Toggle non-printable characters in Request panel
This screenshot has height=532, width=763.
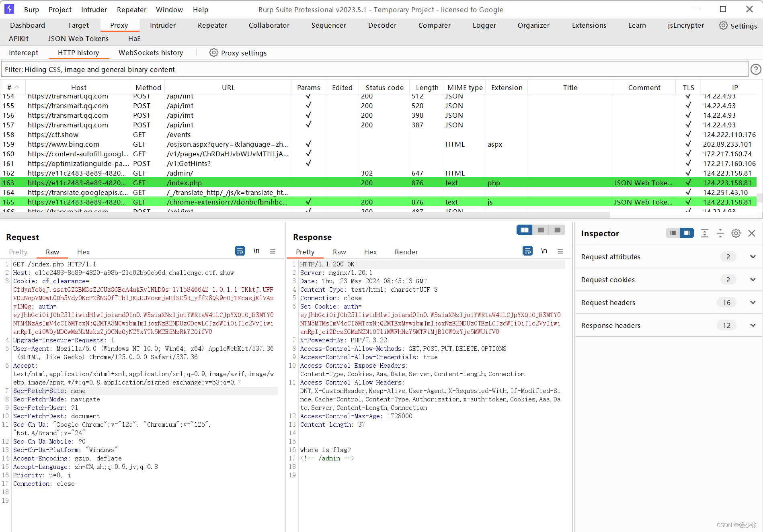click(256, 251)
